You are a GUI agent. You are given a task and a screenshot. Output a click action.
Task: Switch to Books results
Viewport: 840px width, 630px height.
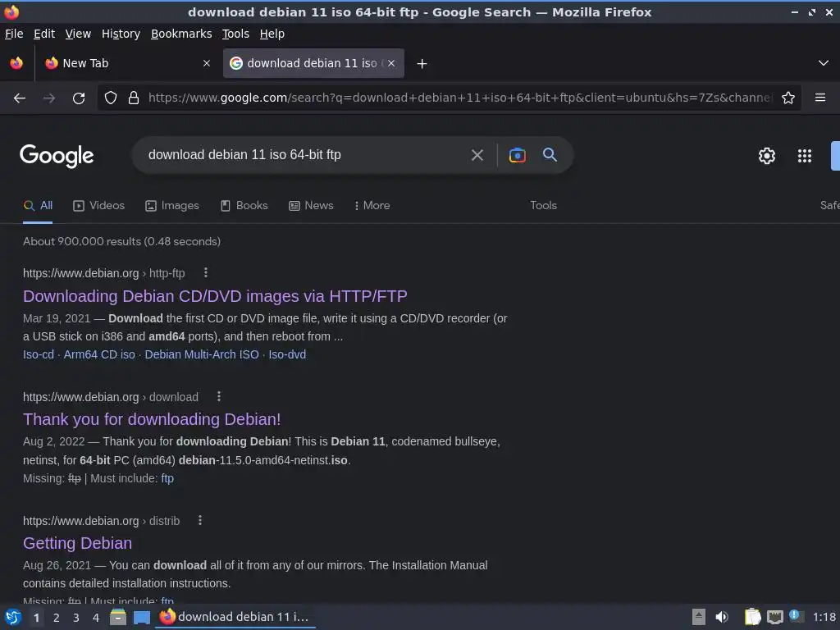point(244,206)
